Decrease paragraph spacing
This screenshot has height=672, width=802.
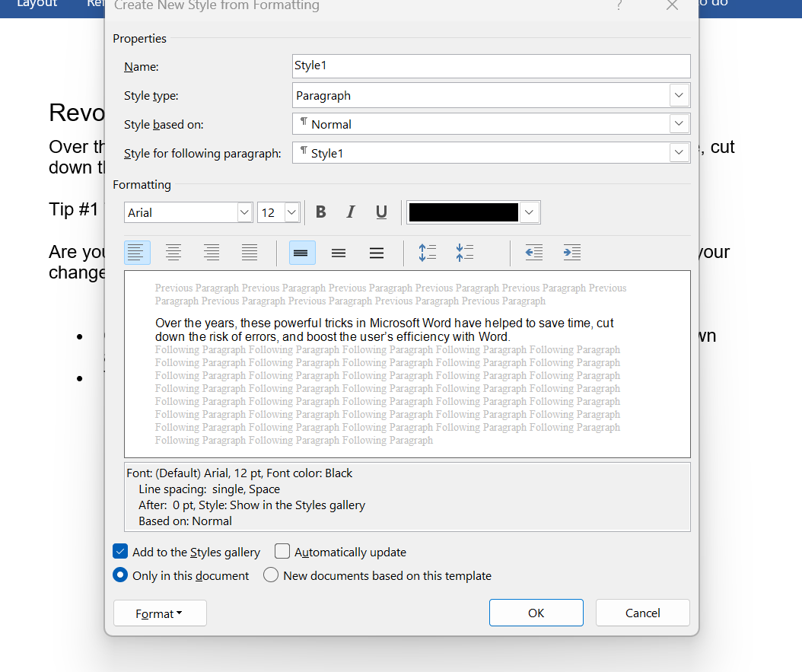click(x=465, y=253)
